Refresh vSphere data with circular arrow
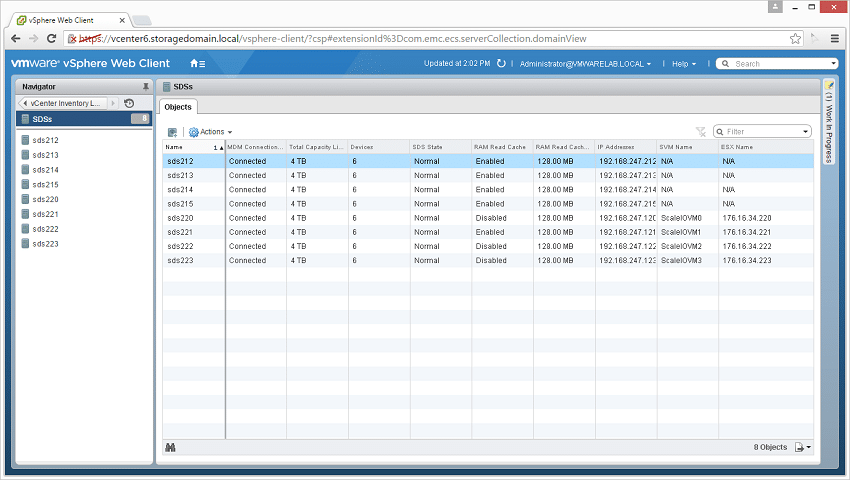The height and width of the screenshot is (480, 850). pyautogui.click(x=501, y=63)
